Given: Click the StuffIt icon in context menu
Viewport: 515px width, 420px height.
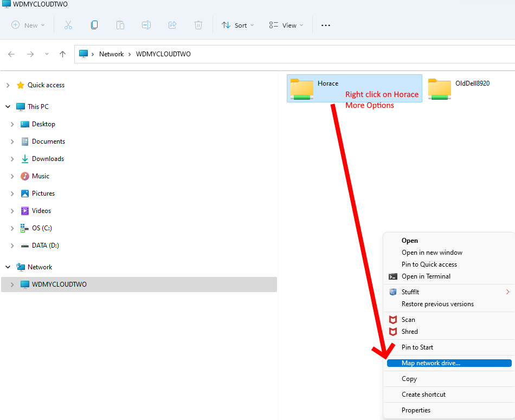Looking at the screenshot, I should (393, 292).
